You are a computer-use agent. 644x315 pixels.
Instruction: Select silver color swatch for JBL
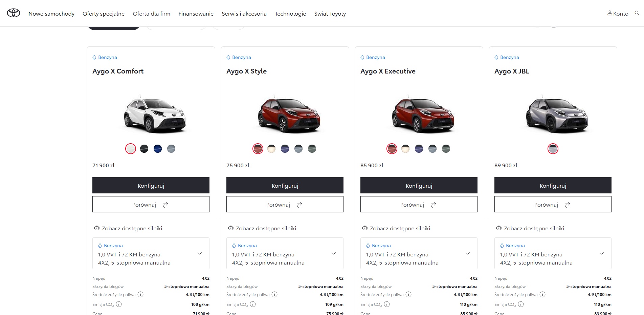pyautogui.click(x=553, y=149)
